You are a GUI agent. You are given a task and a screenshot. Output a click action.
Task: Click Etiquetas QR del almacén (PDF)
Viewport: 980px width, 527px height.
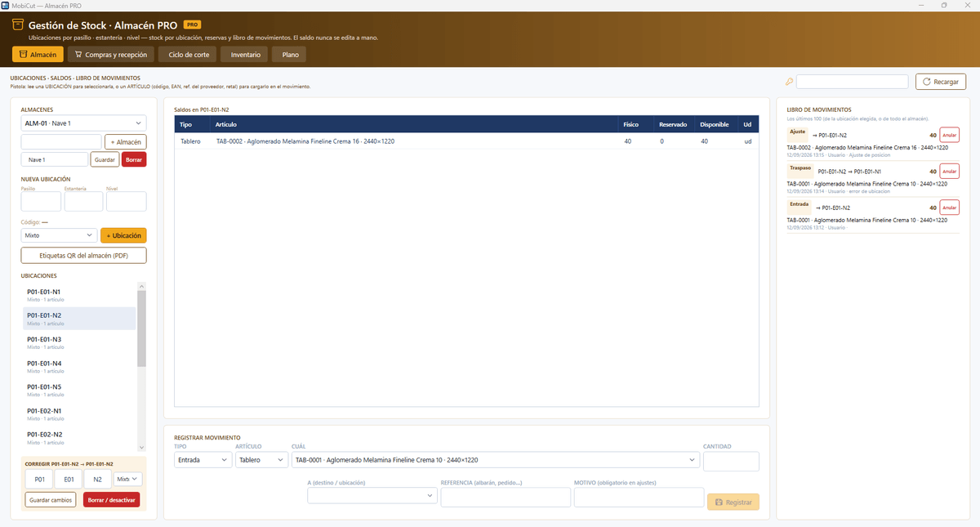pyautogui.click(x=83, y=256)
